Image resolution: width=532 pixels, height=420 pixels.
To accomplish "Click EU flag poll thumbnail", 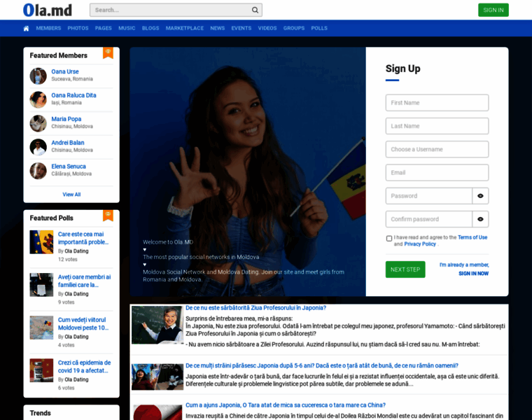I will 41,242.
